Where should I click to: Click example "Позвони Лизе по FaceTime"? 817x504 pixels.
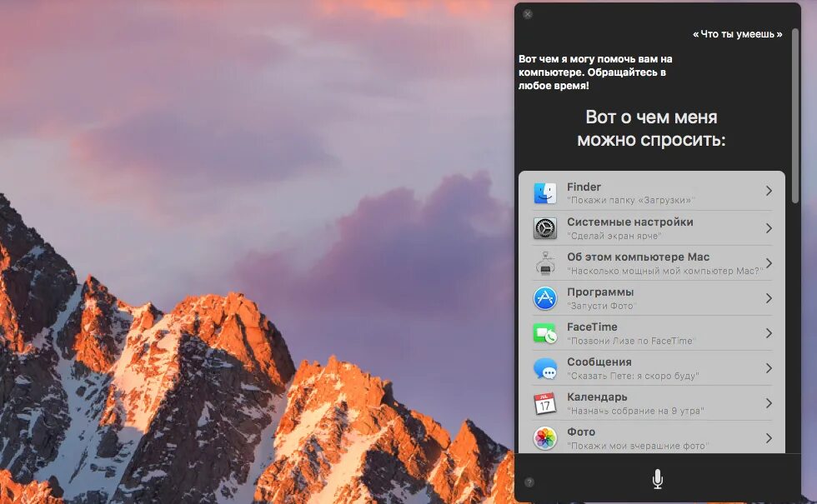tap(631, 341)
